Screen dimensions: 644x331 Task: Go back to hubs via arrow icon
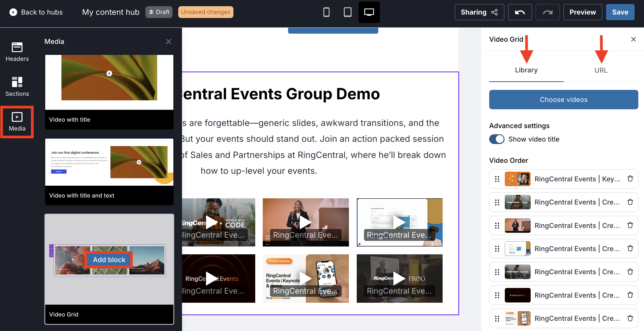point(13,12)
